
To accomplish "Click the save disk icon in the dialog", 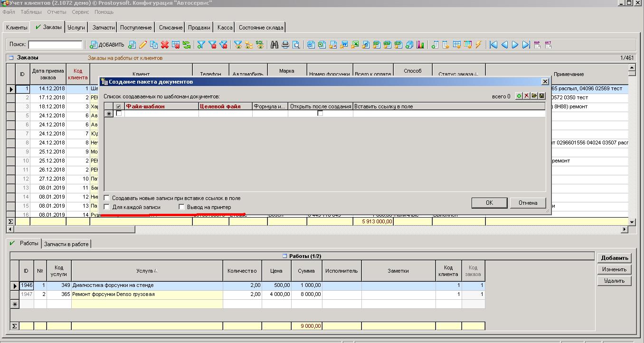I will click(x=541, y=96).
